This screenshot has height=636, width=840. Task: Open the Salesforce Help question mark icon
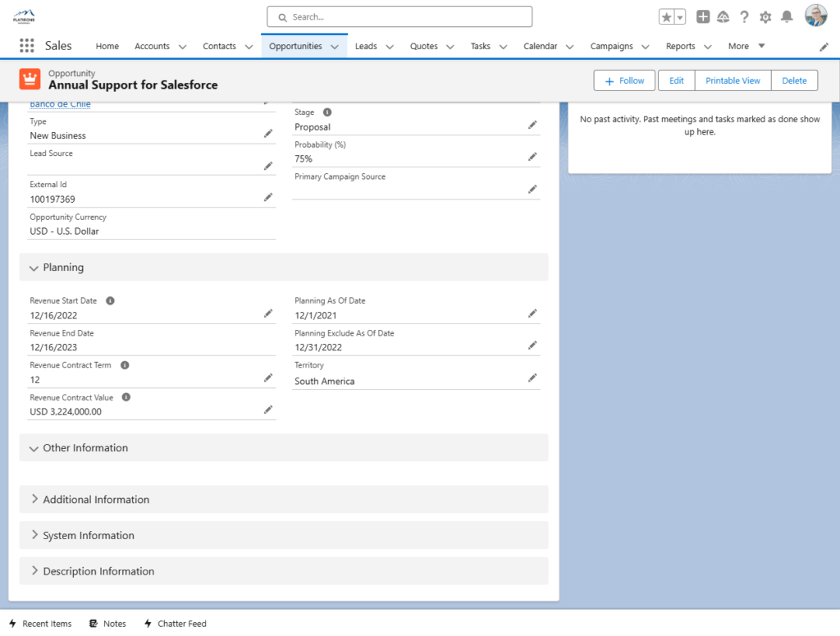tap(744, 17)
